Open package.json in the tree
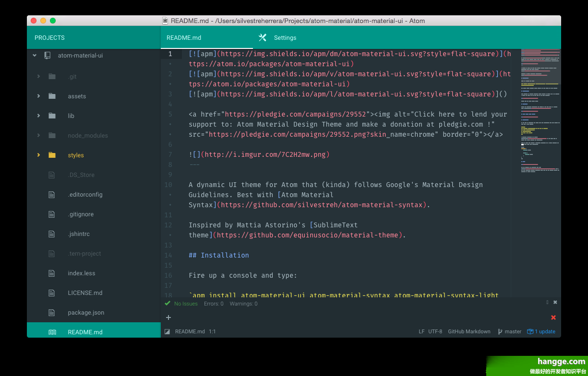588x376 pixels. 86,313
